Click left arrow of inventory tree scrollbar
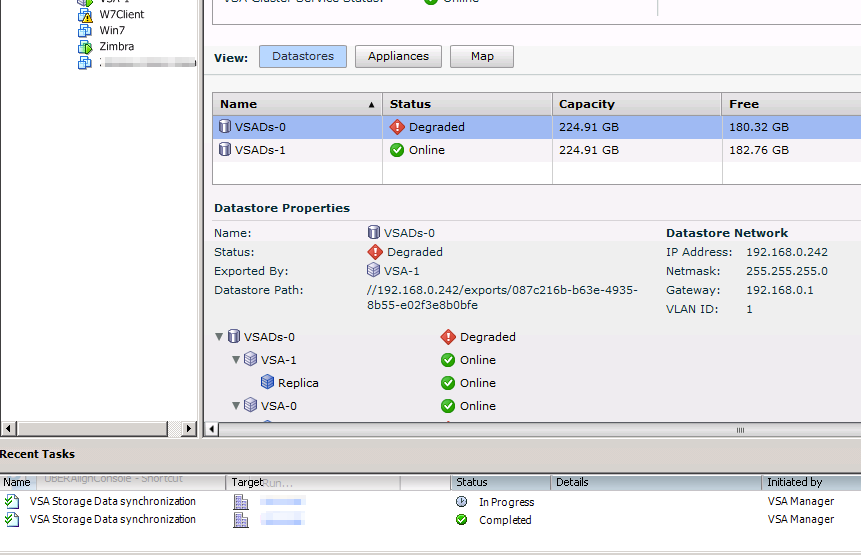This screenshot has height=555, width=861. pyautogui.click(x=9, y=428)
